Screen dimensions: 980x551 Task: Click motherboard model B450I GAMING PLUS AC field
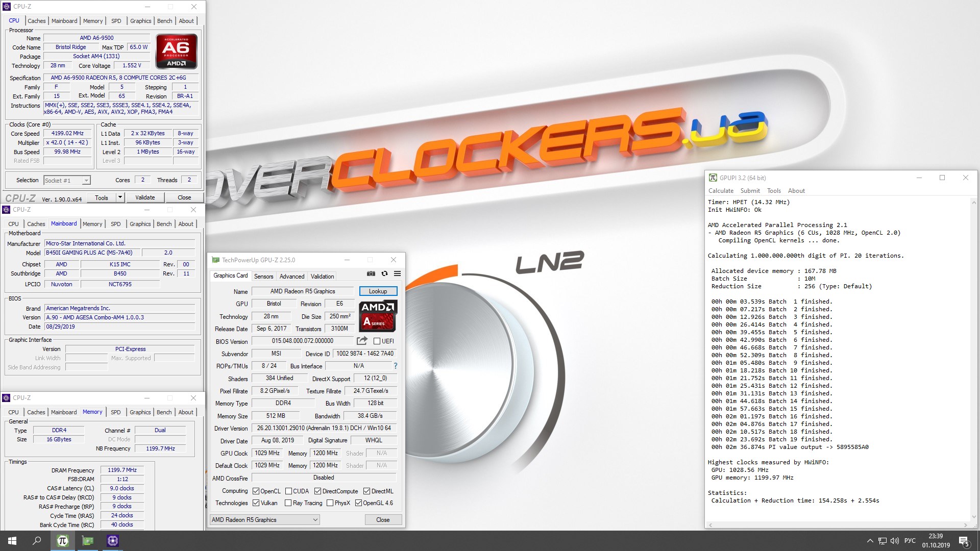click(x=92, y=253)
